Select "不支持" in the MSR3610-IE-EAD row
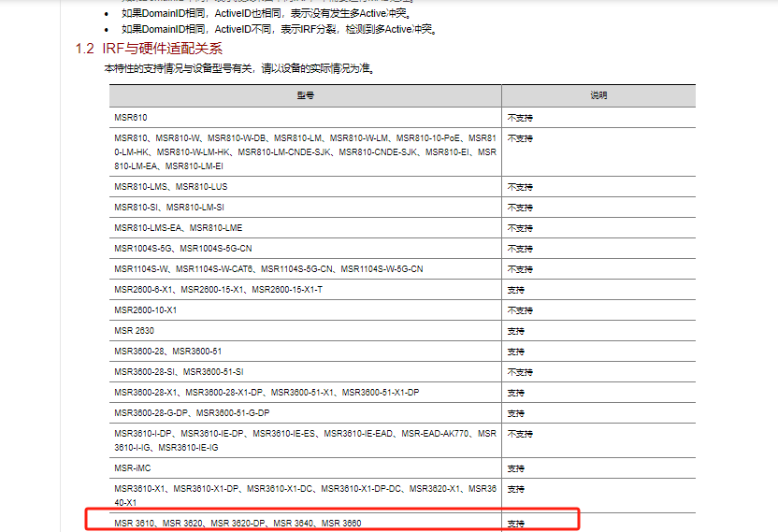Screen dimensions: 778x532 coord(520,434)
